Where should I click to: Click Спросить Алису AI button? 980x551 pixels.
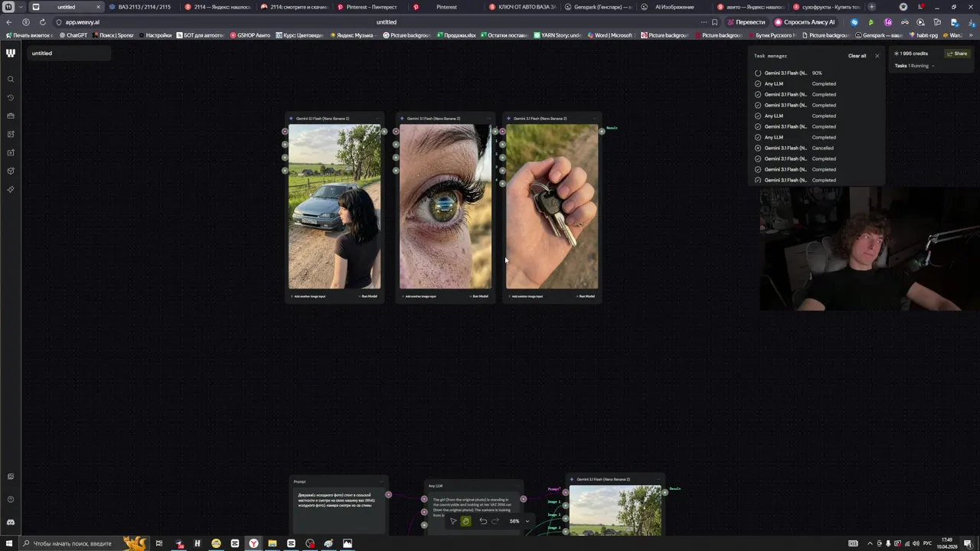[805, 22]
